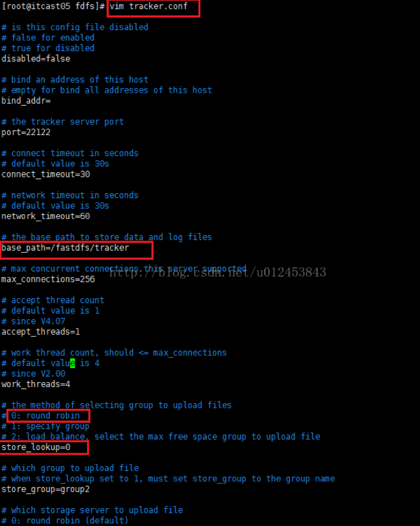Click the 'connect_timeout=30' line
Screen dimensions: 420x526
(45, 175)
